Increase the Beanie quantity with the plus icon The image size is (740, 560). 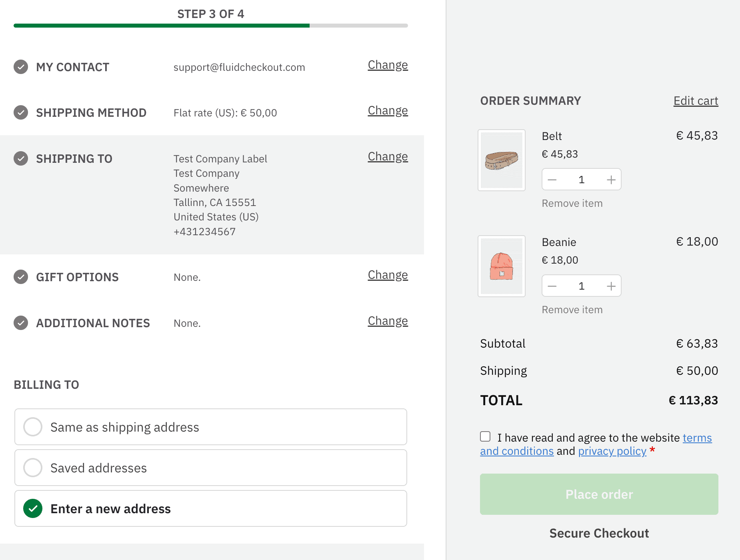tap(611, 286)
